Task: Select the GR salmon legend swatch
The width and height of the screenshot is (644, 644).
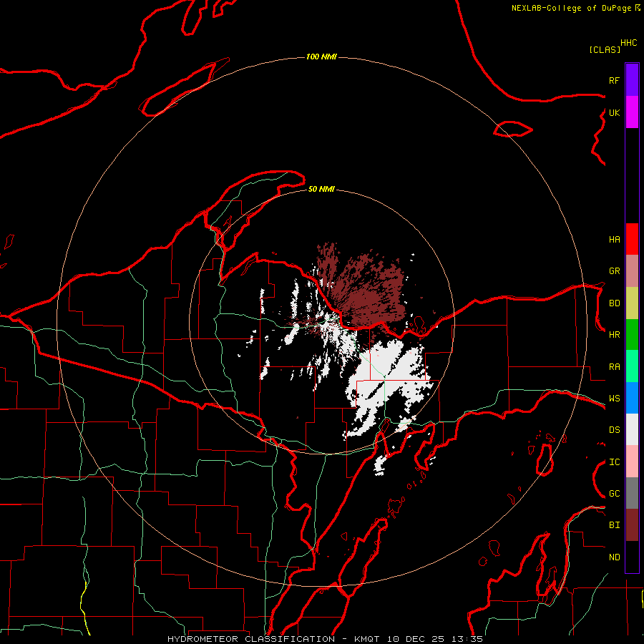Action: coord(632,271)
